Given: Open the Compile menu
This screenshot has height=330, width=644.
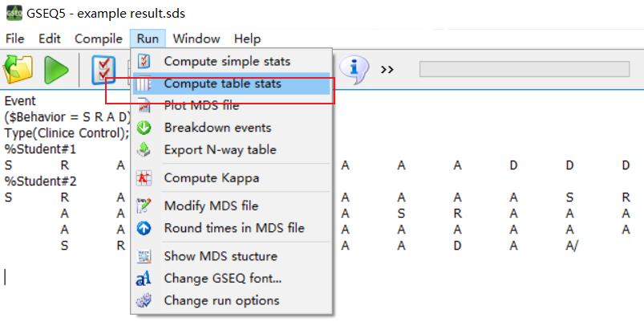Looking at the screenshot, I should (x=99, y=39).
